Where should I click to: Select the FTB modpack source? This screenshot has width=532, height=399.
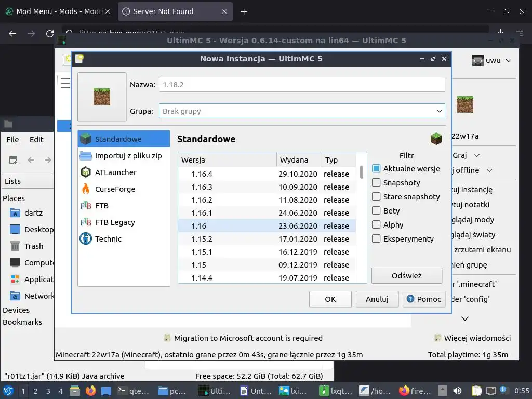point(124,206)
